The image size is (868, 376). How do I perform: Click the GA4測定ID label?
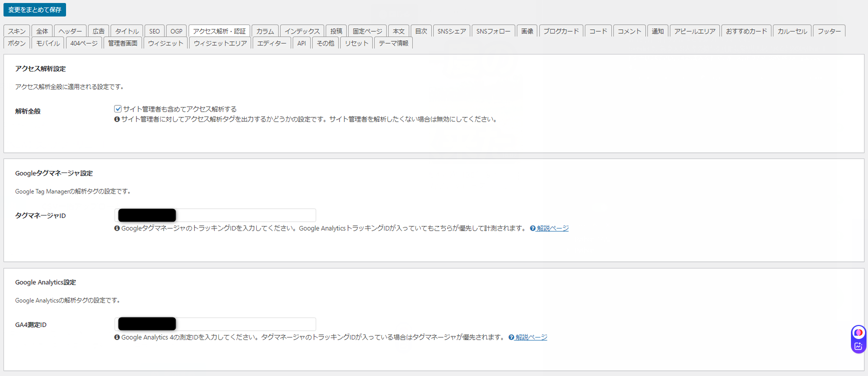coord(31,324)
